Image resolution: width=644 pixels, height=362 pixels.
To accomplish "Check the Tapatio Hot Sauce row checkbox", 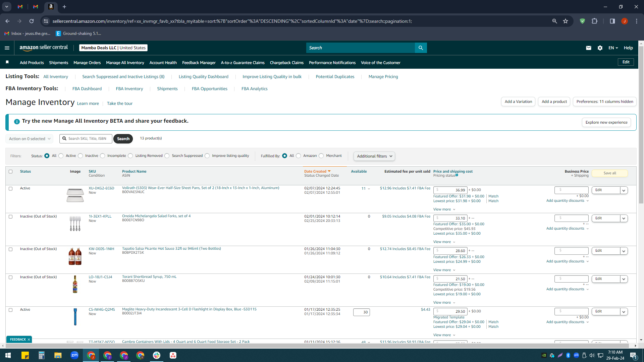I will click(x=10, y=249).
